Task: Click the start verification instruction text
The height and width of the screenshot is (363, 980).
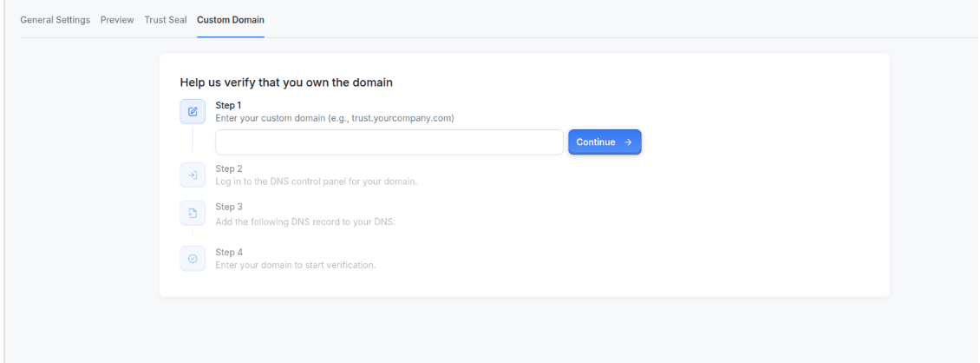Action: coord(295,265)
